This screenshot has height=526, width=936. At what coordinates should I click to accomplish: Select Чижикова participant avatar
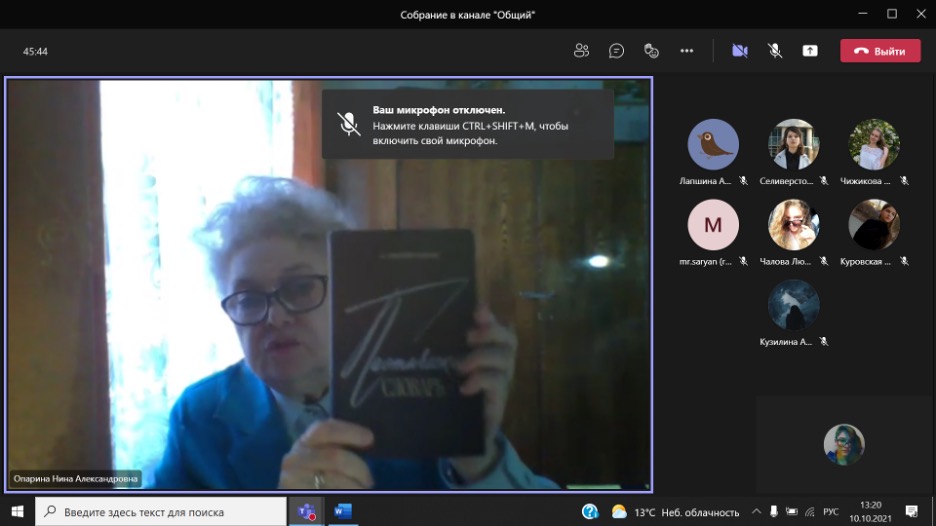tap(874, 145)
